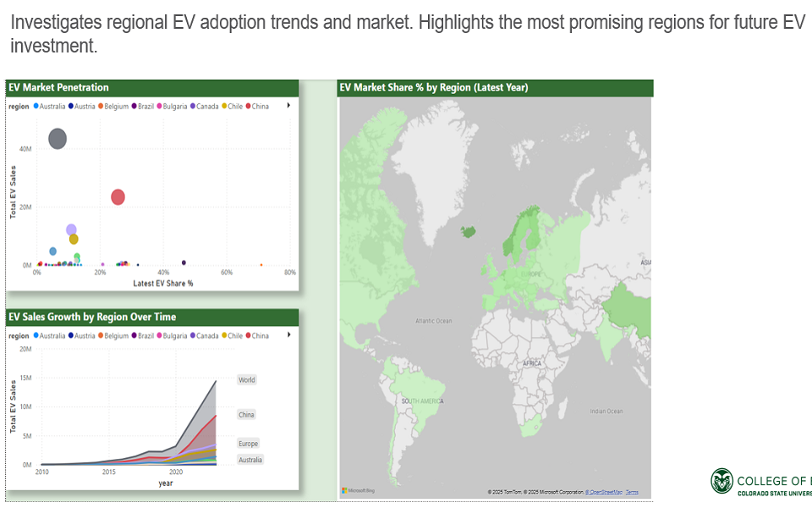Choose Brazil in EV Sales Growth legend
The height and width of the screenshot is (508, 812).
142,336
